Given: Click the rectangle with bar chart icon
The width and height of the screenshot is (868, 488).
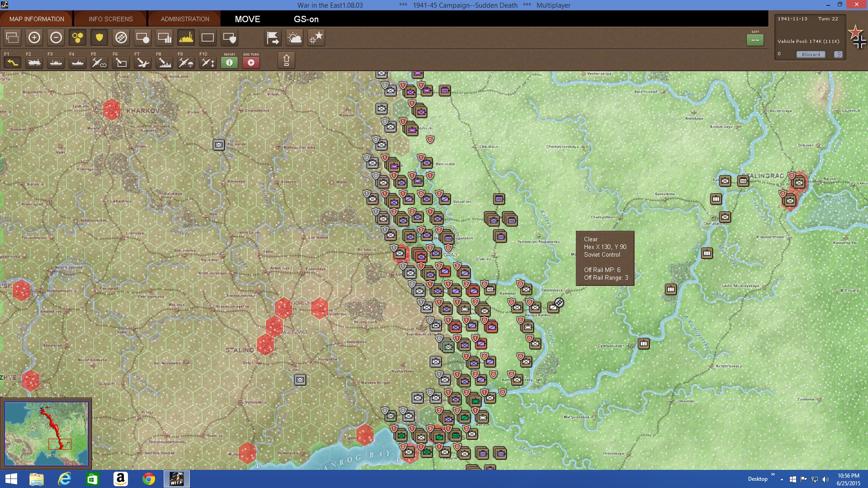Looking at the screenshot, I should [x=165, y=38].
